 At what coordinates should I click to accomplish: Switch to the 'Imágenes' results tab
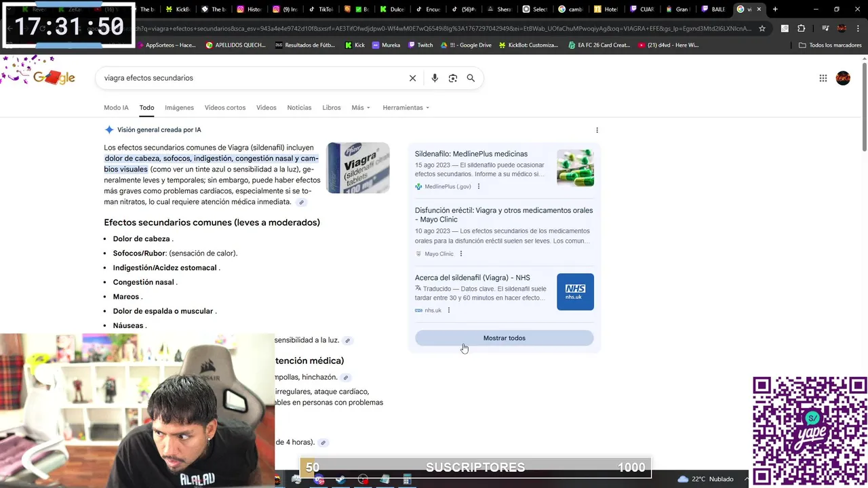[179, 108]
